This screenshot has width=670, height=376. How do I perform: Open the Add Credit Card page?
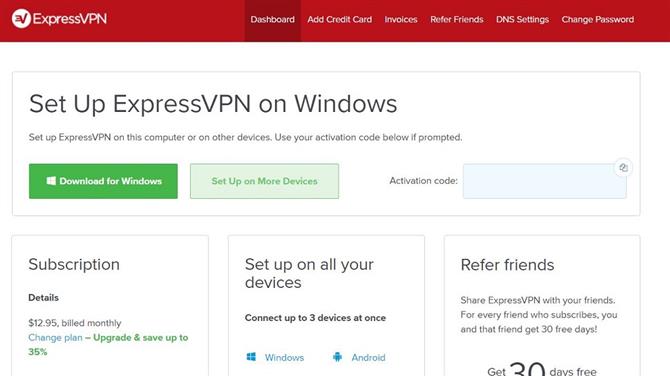click(x=340, y=20)
